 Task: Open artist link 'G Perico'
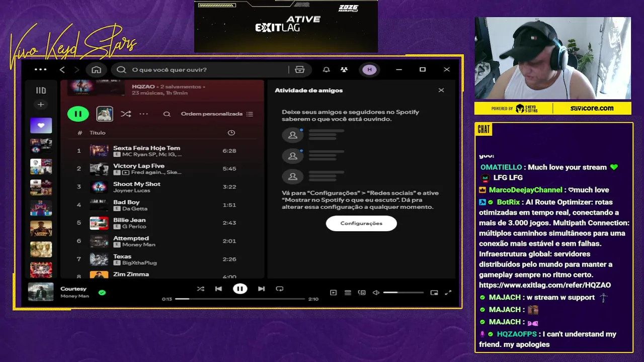coord(134,227)
